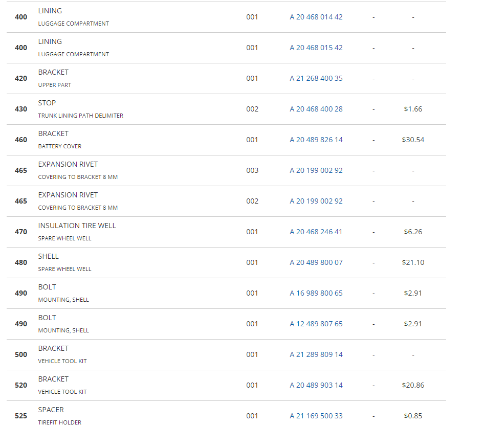Select spacer part A 21 169 500 33

pos(316,416)
